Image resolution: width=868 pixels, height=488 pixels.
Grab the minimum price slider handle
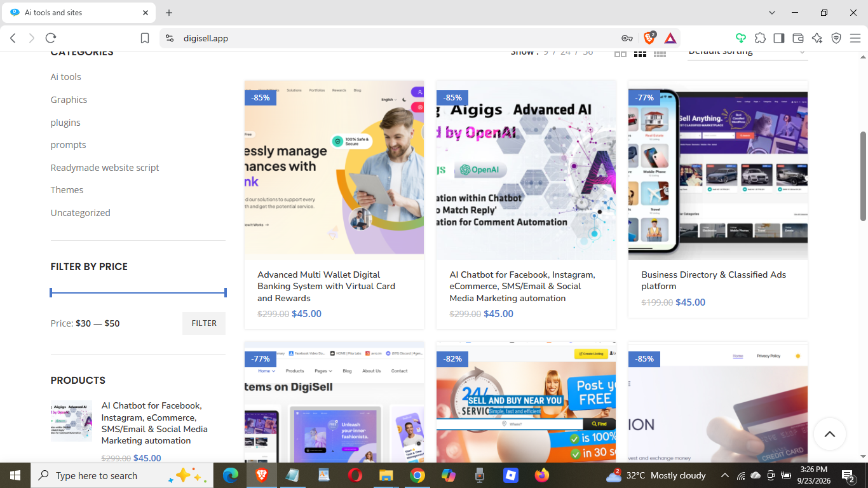pyautogui.click(x=51, y=293)
